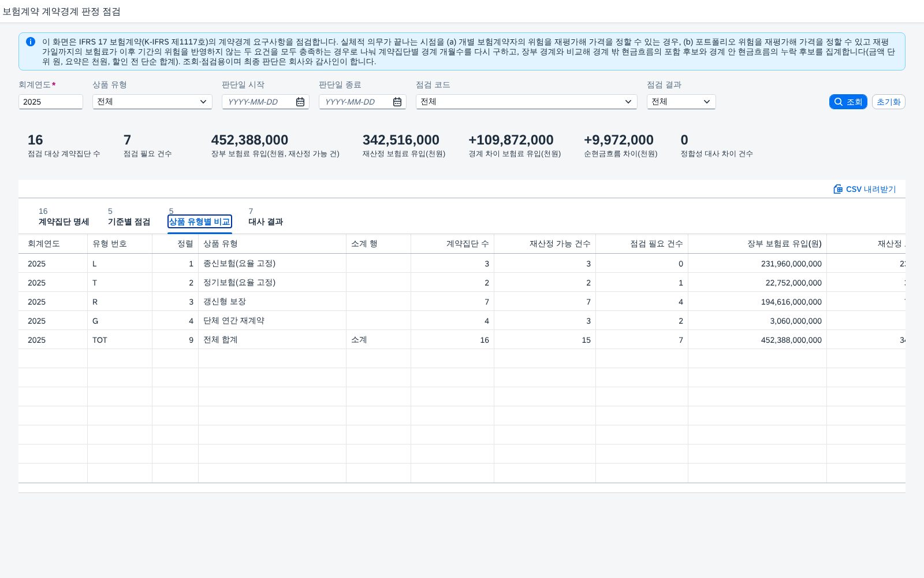The width and height of the screenshot is (924, 578).
Task: Click the TOT type-number cell
Action: [x=120, y=340]
